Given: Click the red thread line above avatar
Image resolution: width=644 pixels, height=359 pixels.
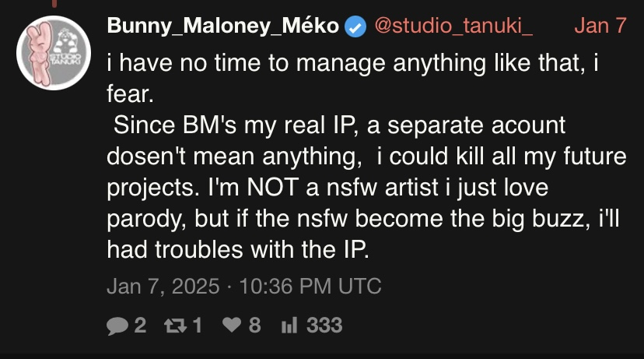Looking at the screenshot, I should click(53, 4).
